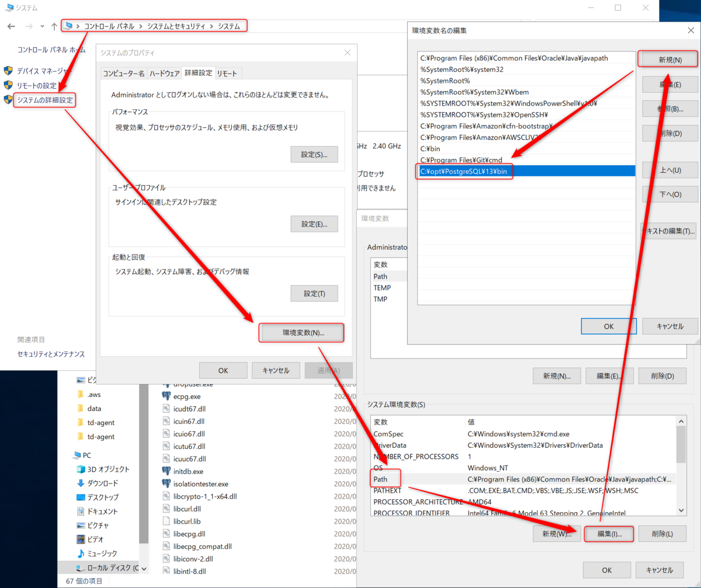Open recent locations chevron in システム address bar
This screenshot has height=588, width=701.
42,26
